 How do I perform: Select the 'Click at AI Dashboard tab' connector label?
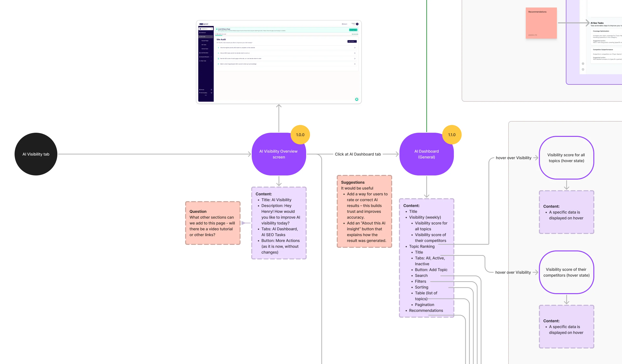(358, 154)
